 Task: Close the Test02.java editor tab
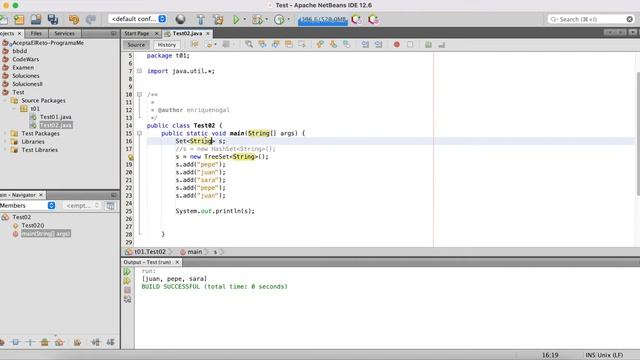(x=208, y=33)
